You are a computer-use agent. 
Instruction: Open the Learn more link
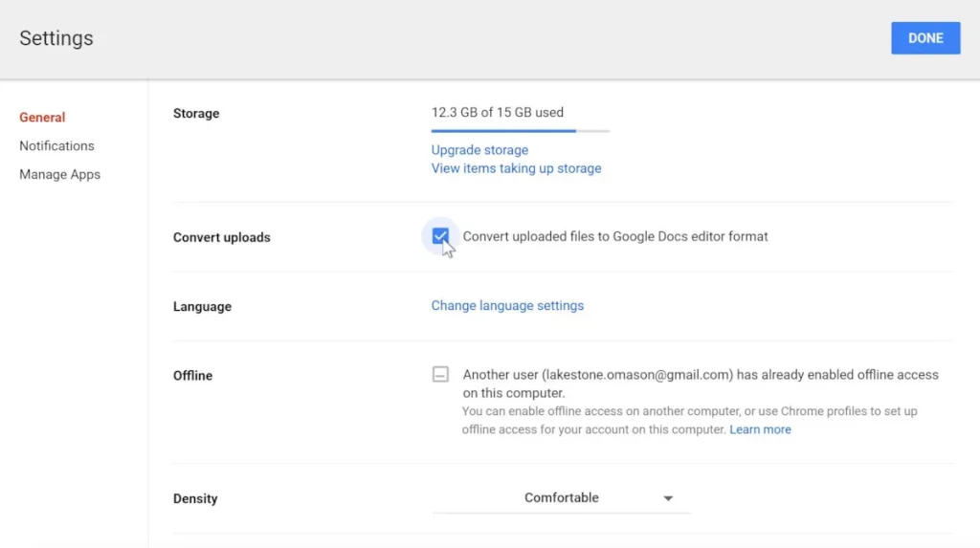tap(760, 429)
